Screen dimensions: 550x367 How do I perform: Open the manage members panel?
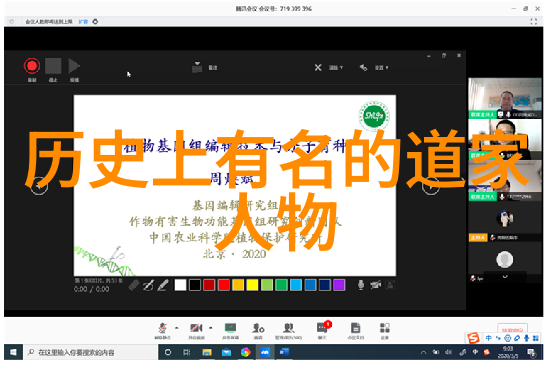tap(288, 328)
